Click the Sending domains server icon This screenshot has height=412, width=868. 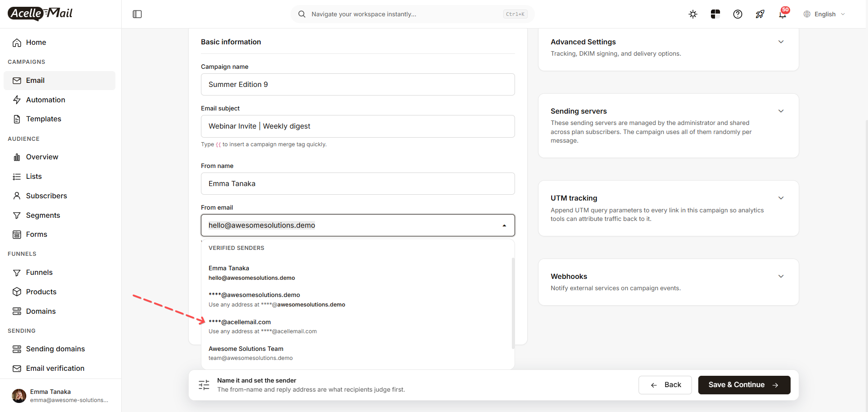(x=17, y=349)
